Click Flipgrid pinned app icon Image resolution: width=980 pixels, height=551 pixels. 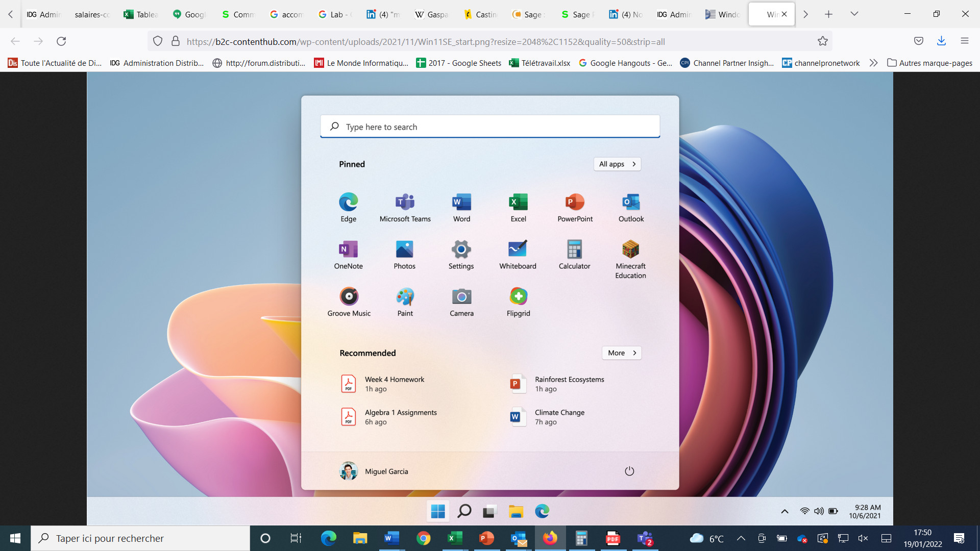(x=518, y=302)
